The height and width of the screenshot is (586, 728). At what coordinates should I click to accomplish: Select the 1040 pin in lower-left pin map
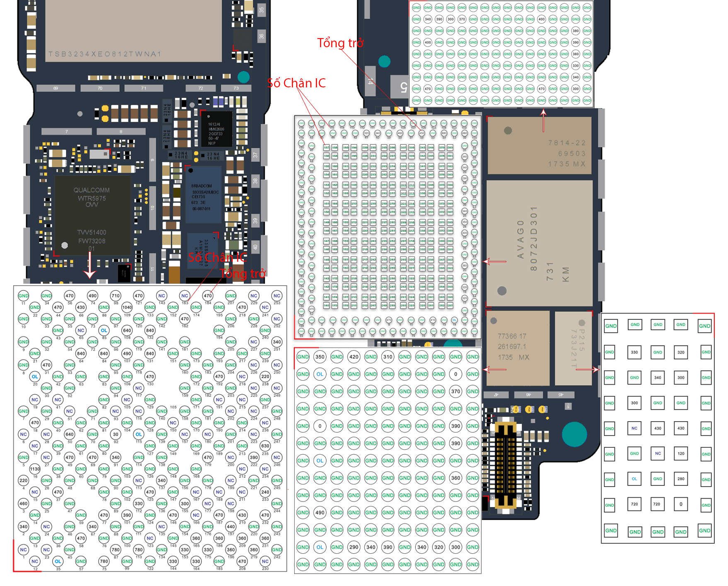click(127, 307)
